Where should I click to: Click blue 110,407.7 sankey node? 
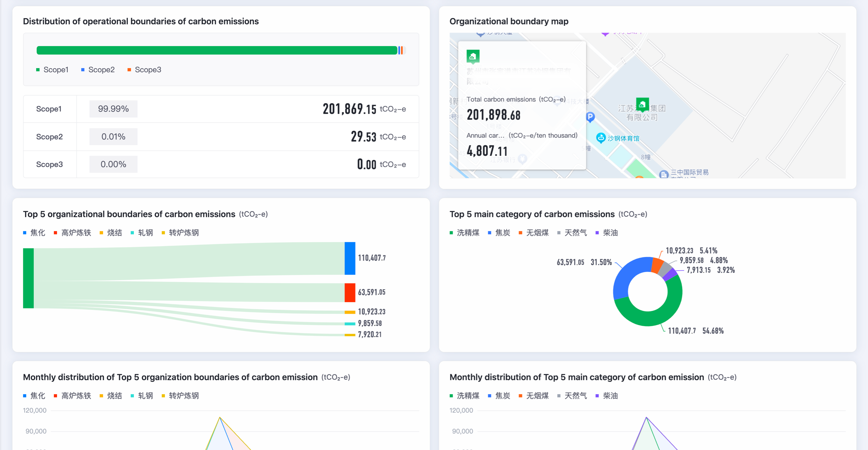click(x=350, y=258)
